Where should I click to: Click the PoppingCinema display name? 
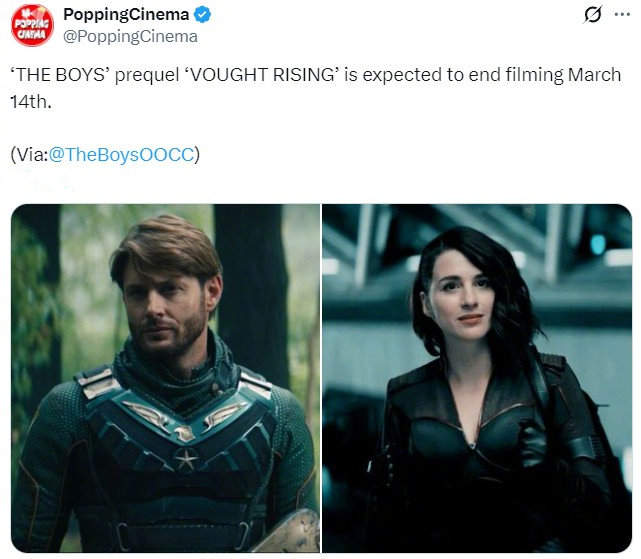click(x=126, y=14)
